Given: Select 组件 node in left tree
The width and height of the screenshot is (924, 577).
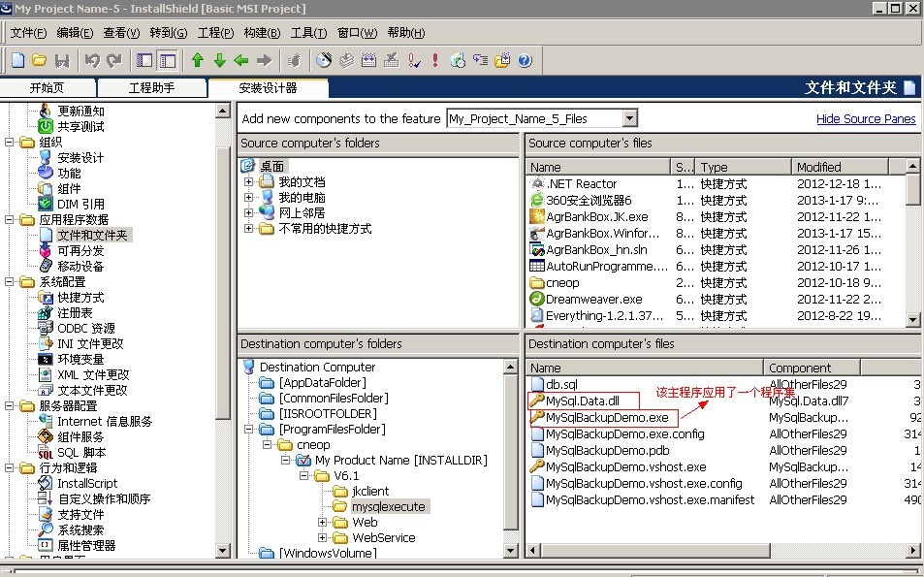Looking at the screenshot, I should pos(69,188).
